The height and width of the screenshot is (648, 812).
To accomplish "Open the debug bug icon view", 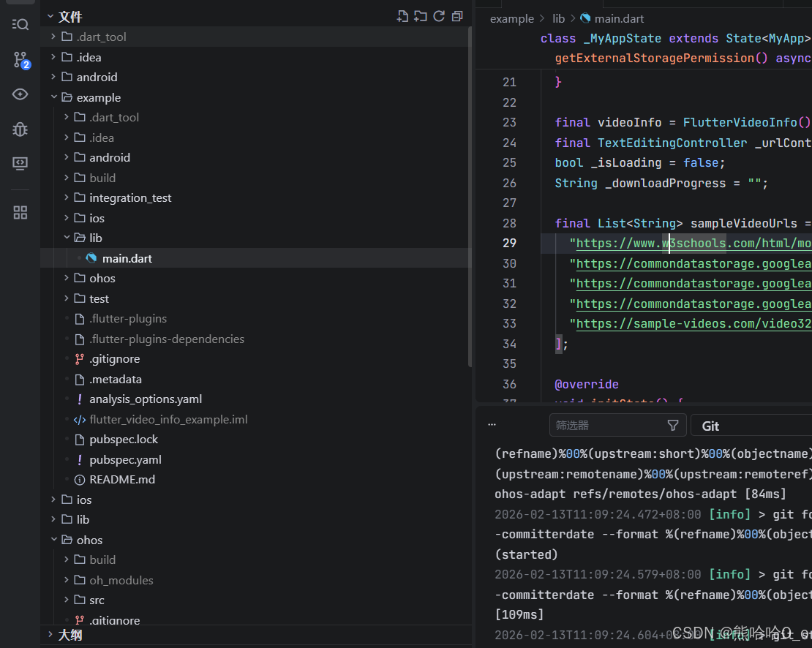I will [20, 129].
